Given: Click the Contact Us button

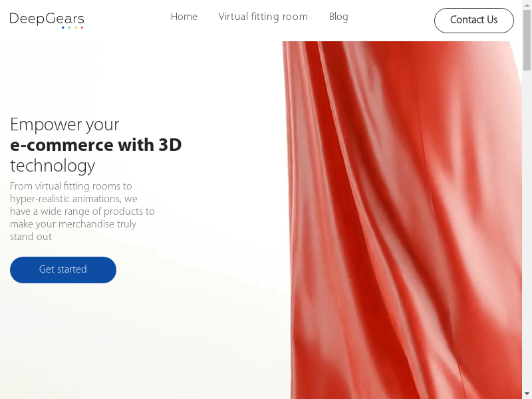Looking at the screenshot, I should click(x=474, y=21).
